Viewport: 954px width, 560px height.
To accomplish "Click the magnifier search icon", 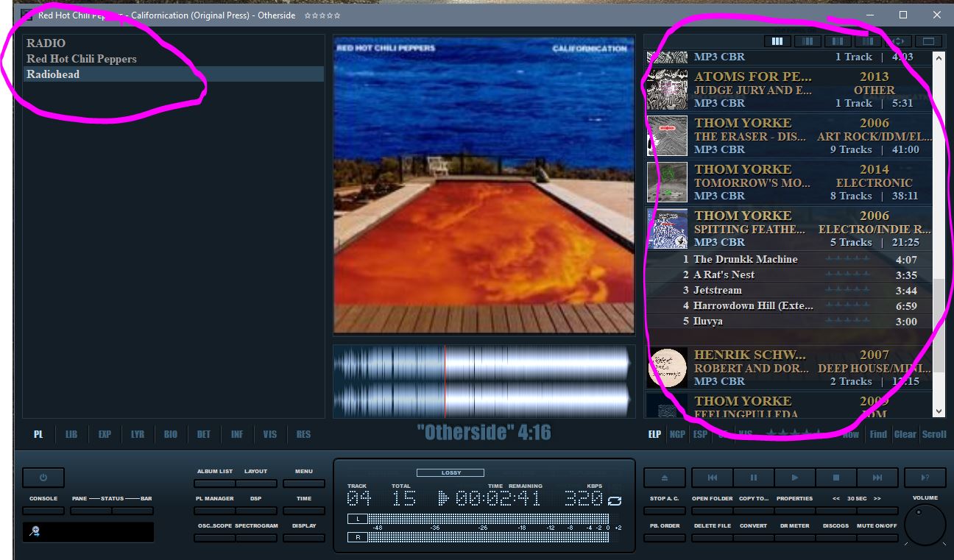I will tap(35, 531).
